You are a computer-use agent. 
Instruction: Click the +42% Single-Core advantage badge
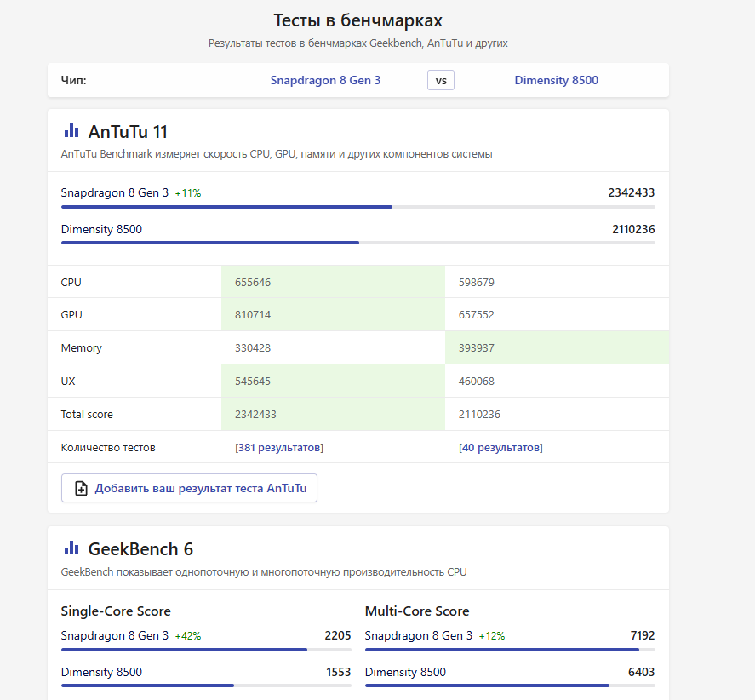[188, 636]
